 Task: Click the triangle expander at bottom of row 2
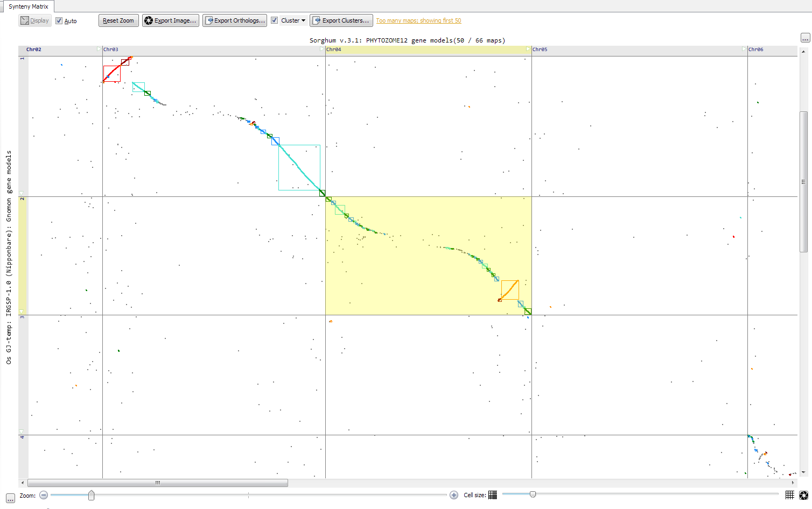pos(22,312)
